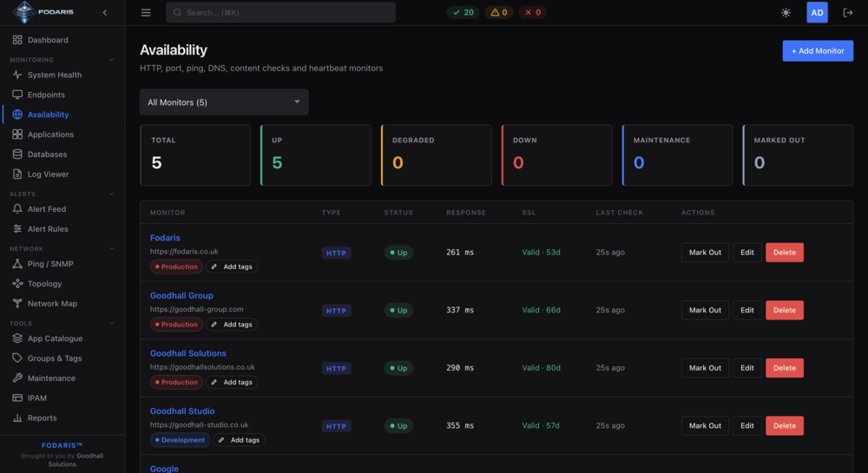Open the All Monitors (5) dropdown
The height and width of the screenshot is (473, 868).
point(224,102)
